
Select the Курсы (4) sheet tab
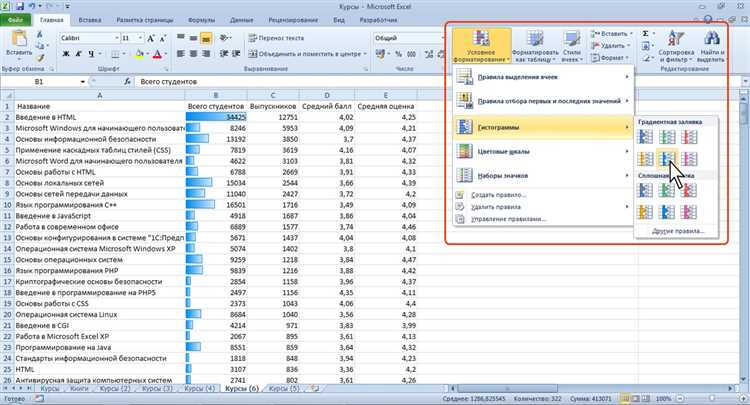click(x=199, y=388)
